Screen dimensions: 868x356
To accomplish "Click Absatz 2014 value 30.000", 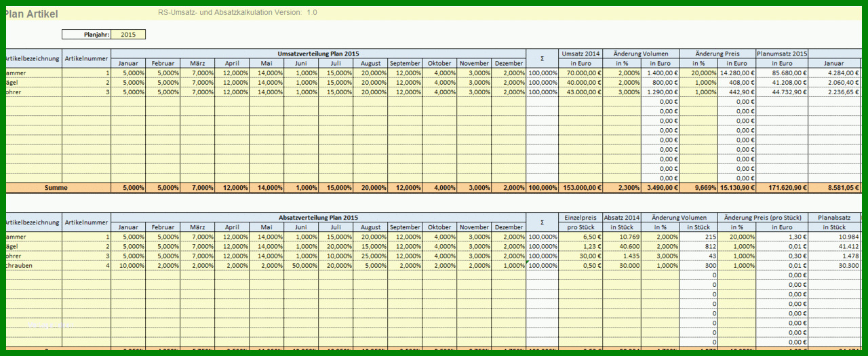I will (622, 265).
